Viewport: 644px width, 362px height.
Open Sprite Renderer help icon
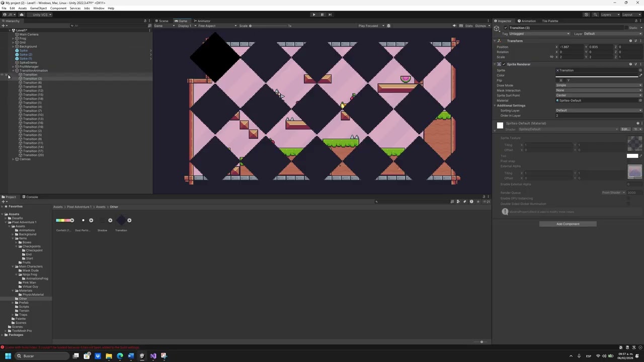click(x=630, y=64)
